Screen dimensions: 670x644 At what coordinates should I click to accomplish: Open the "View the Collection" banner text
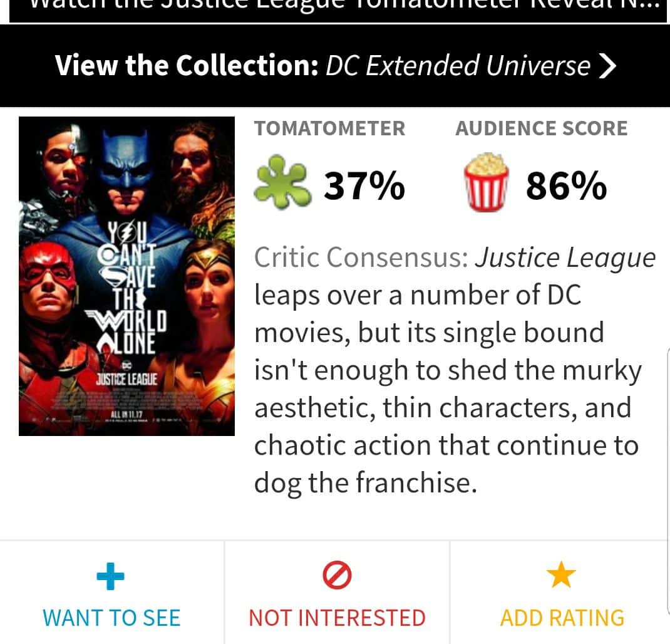[x=187, y=66]
